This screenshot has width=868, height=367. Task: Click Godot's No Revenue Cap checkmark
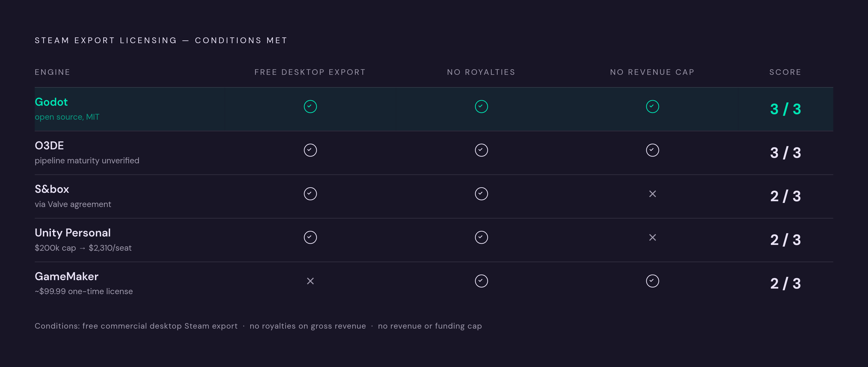coord(652,107)
